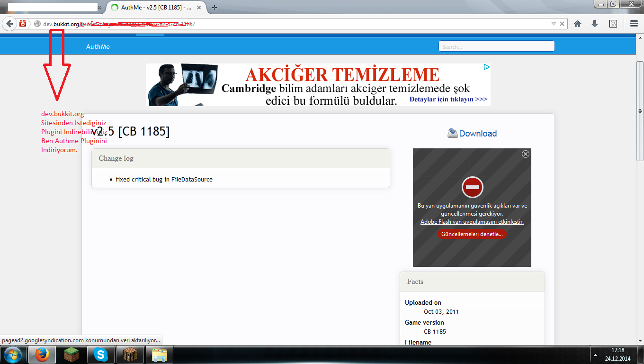
Task: Click the 'Uploaded on' label
Action: tap(423, 302)
